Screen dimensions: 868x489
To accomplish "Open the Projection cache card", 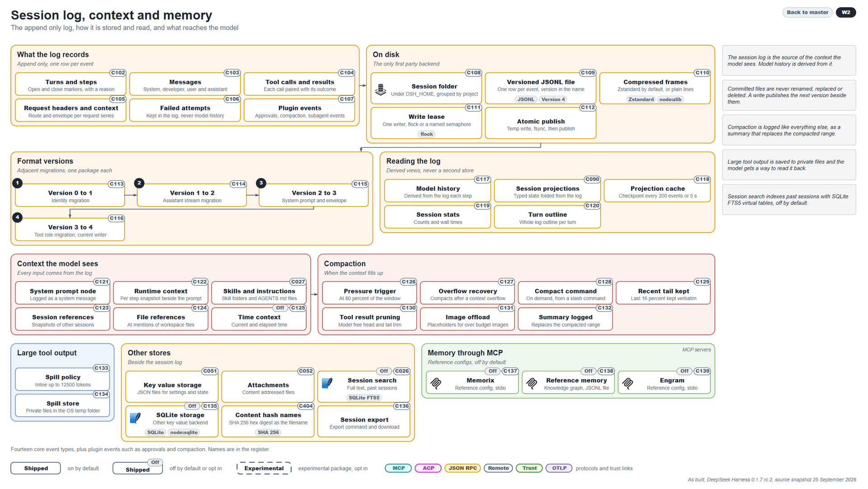I will [x=657, y=191].
